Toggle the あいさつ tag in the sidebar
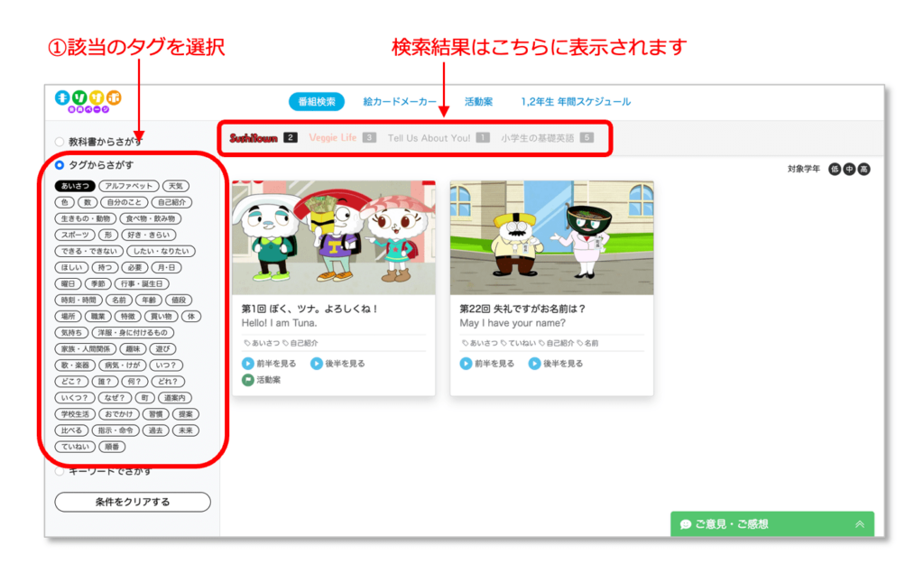924x564 pixels. (x=74, y=185)
